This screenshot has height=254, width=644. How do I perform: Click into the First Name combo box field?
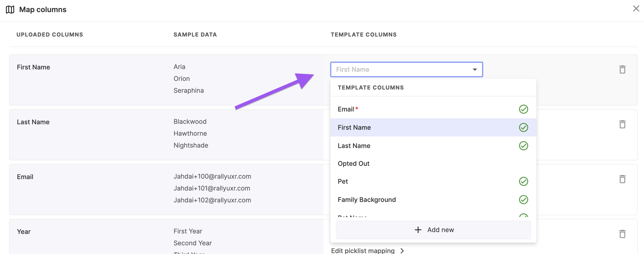[x=400, y=70]
